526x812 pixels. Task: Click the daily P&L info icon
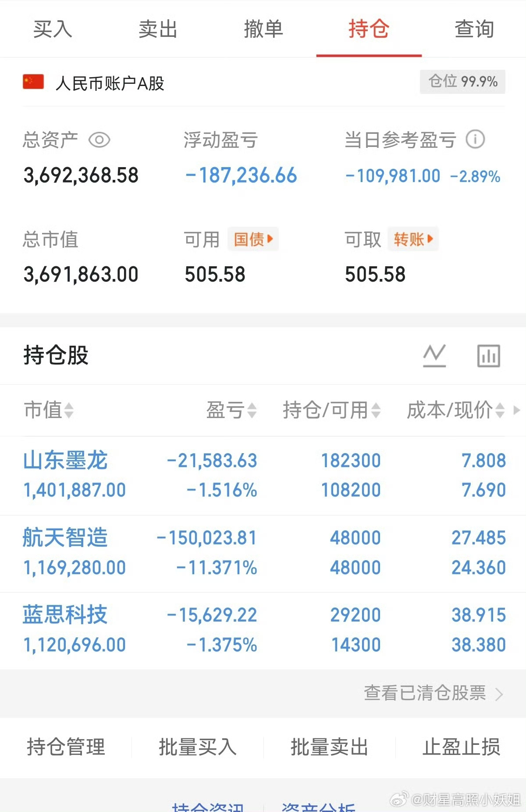pos(475,140)
